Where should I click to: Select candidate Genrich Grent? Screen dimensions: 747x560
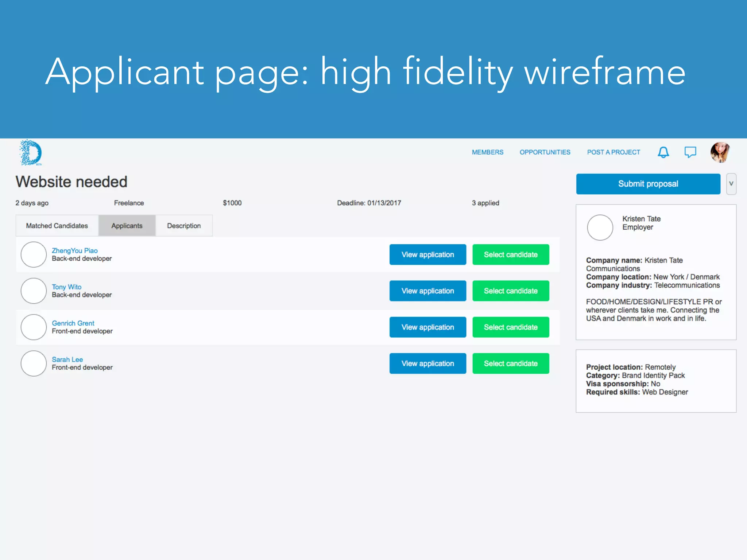tap(511, 327)
